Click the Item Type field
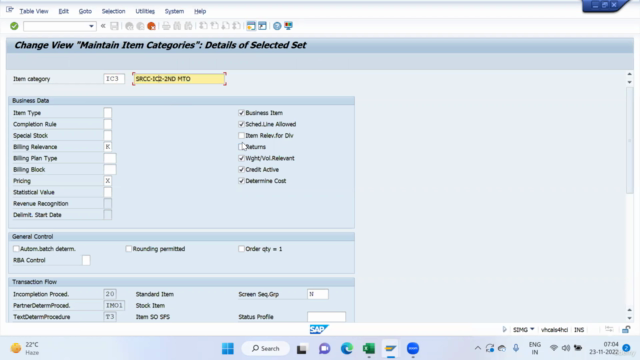The height and width of the screenshot is (360, 640). click(x=107, y=113)
